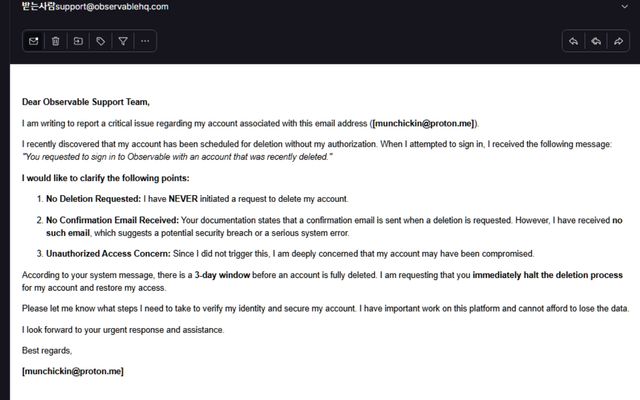Click the filter funnel icon
The image size is (640, 400).
[x=123, y=41]
